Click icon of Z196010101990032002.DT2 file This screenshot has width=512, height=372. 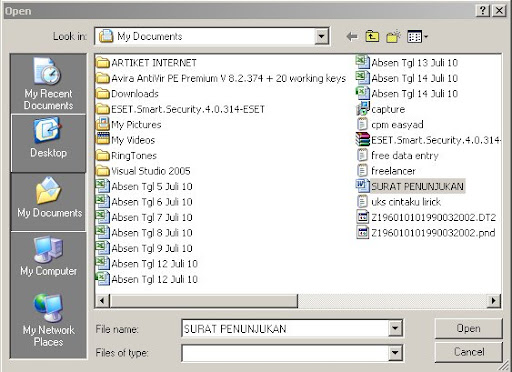coord(363,217)
